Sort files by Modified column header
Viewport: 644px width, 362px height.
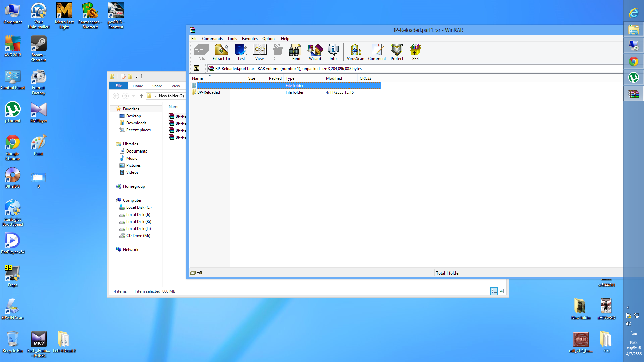click(334, 78)
